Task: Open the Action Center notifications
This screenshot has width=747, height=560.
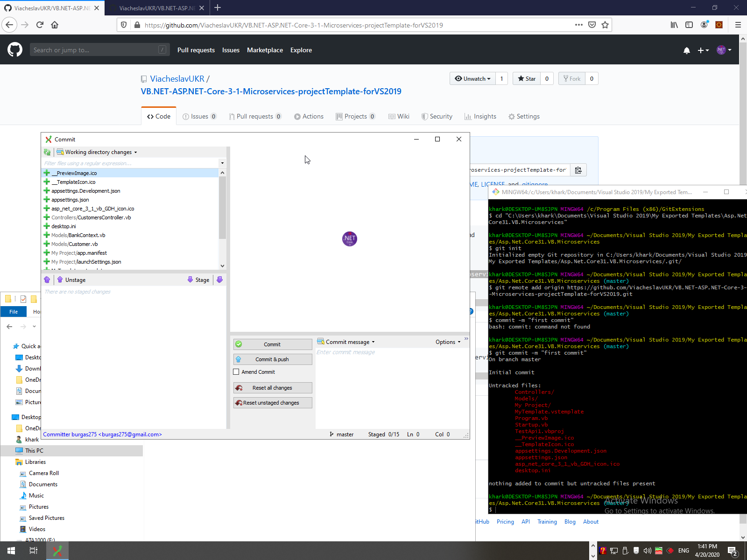Action: (x=733, y=551)
